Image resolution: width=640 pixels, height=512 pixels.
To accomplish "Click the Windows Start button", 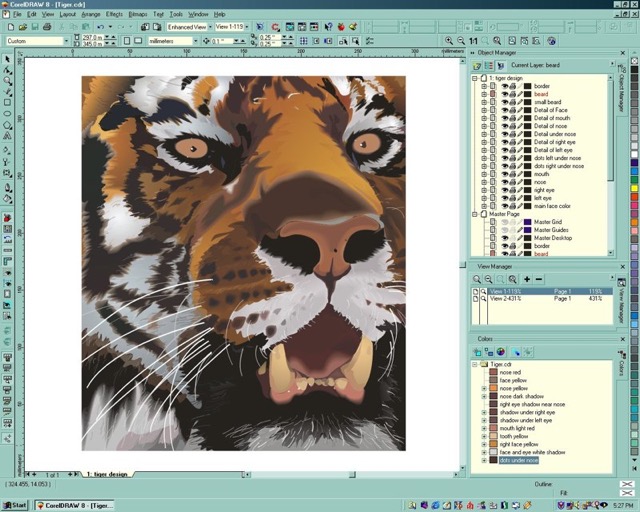I will 15,505.
